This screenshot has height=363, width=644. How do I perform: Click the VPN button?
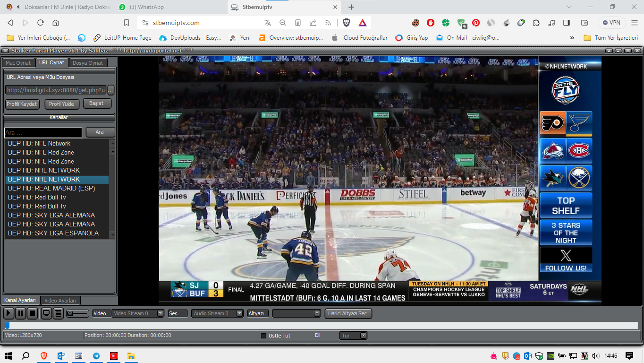(612, 23)
